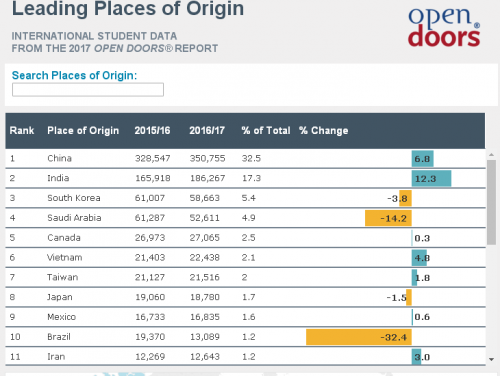This screenshot has width=500, height=376.
Task: Sort by the Place of Origin header
Action: point(83,130)
